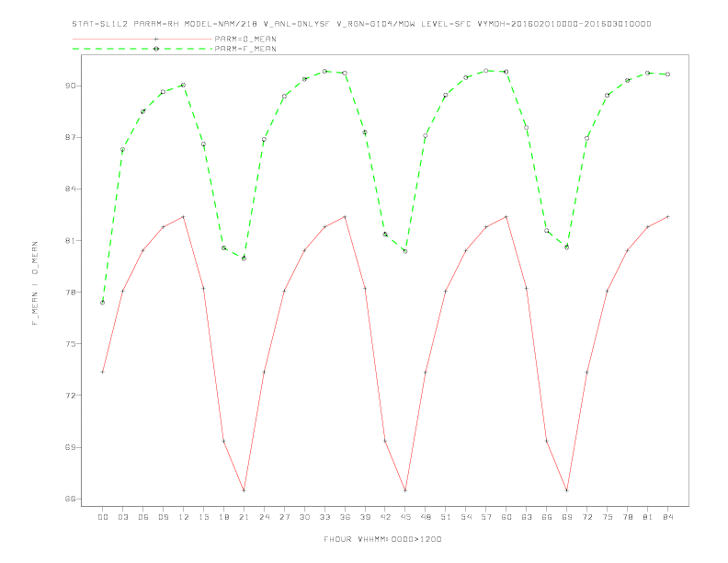
Task: Click x-axis tick label 63
Action: pyautogui.click(x=527, y=517)
